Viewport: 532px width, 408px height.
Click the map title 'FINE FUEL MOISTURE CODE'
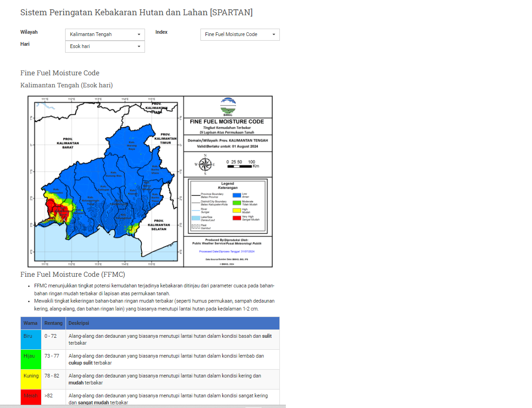click(x=227, y=122)
